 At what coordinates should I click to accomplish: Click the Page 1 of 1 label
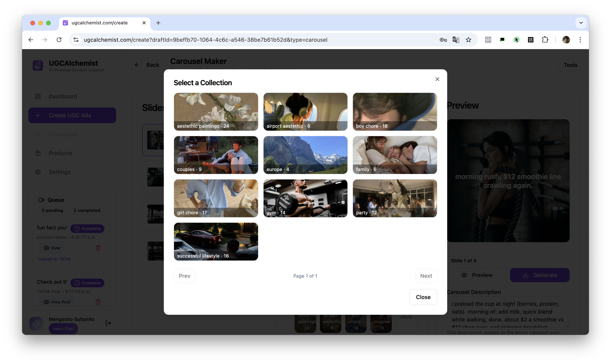coord(305,276)
